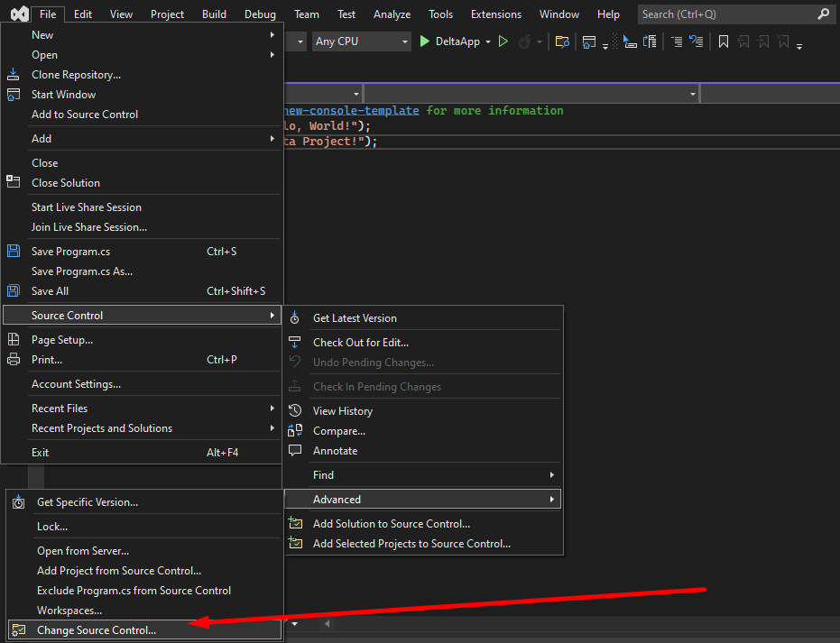
Task: Click the Get Latest Version menu item
Action: coord(355,318)
